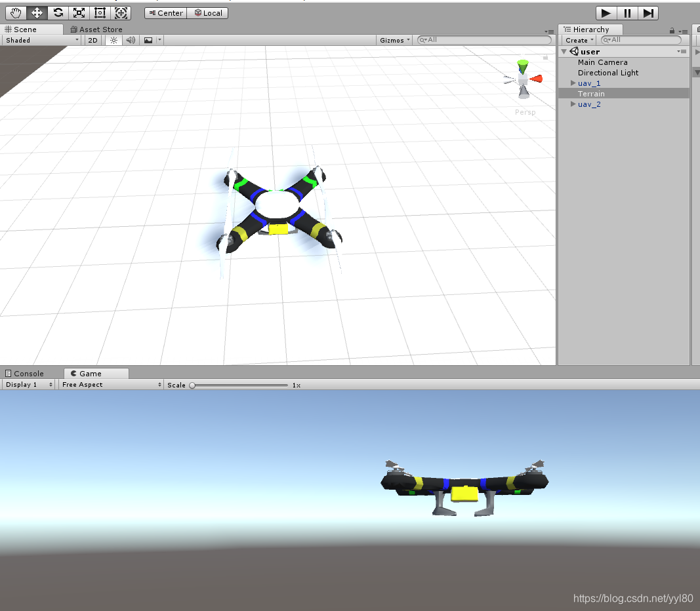Lock the Hierarchy panel
700x611 pixels.
click(672, 31)
